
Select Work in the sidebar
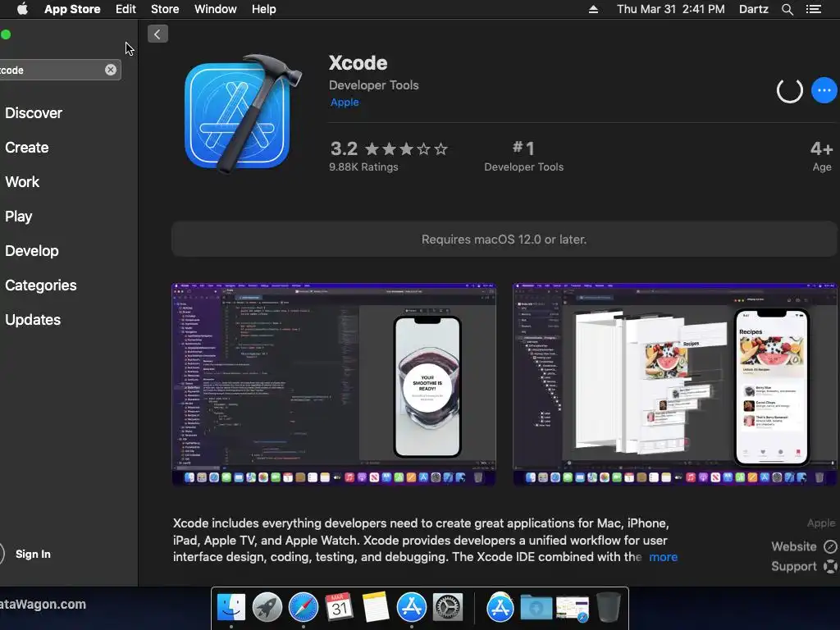(22, 181)
